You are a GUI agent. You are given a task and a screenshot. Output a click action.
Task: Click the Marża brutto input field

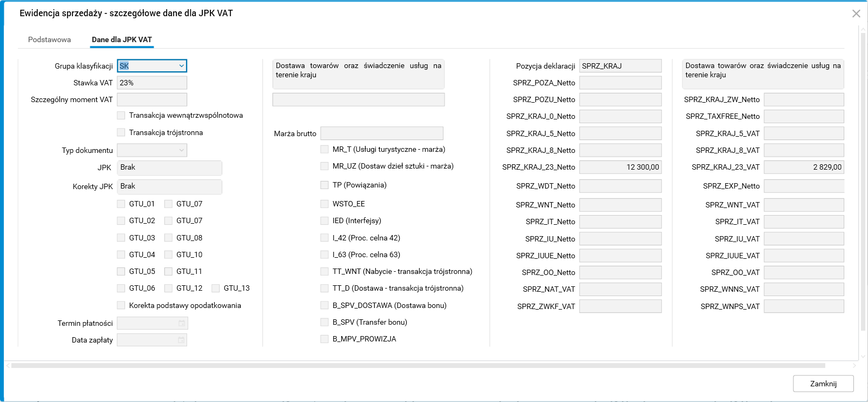point(381,133)
